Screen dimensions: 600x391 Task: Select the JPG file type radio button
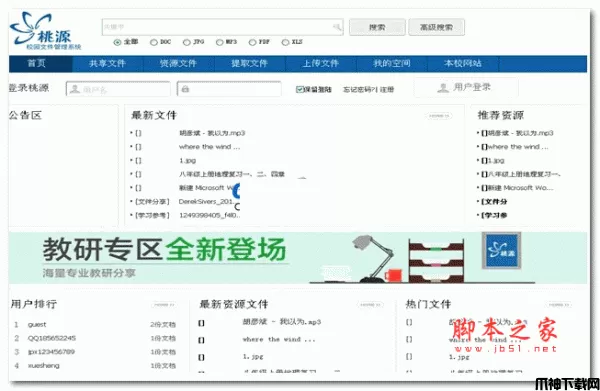187,42
